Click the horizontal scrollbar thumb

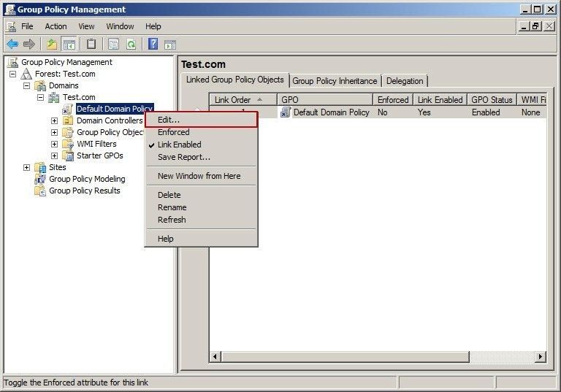[345, 356]
